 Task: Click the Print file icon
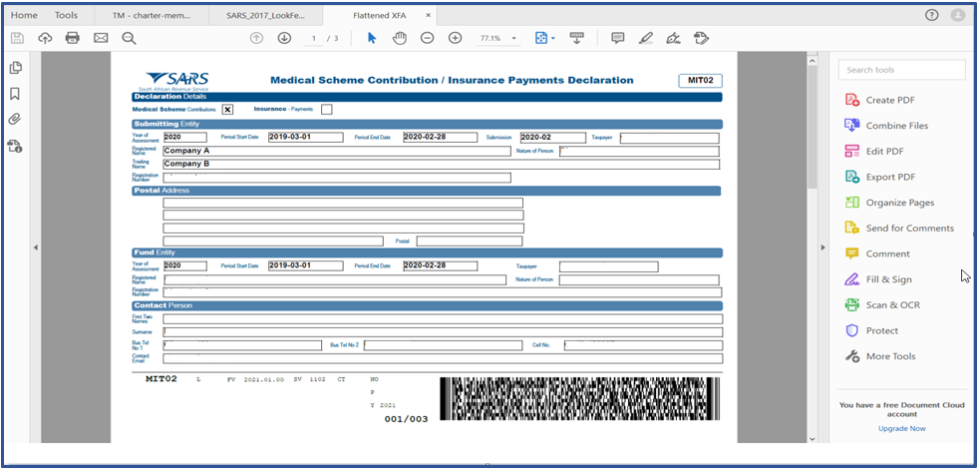click(72, 38)
